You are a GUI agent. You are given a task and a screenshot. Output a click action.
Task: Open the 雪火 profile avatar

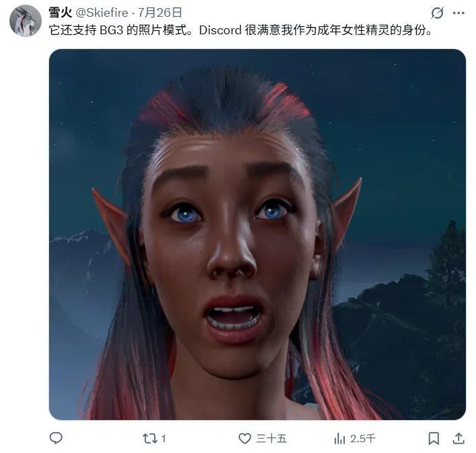tap(26, 21)
